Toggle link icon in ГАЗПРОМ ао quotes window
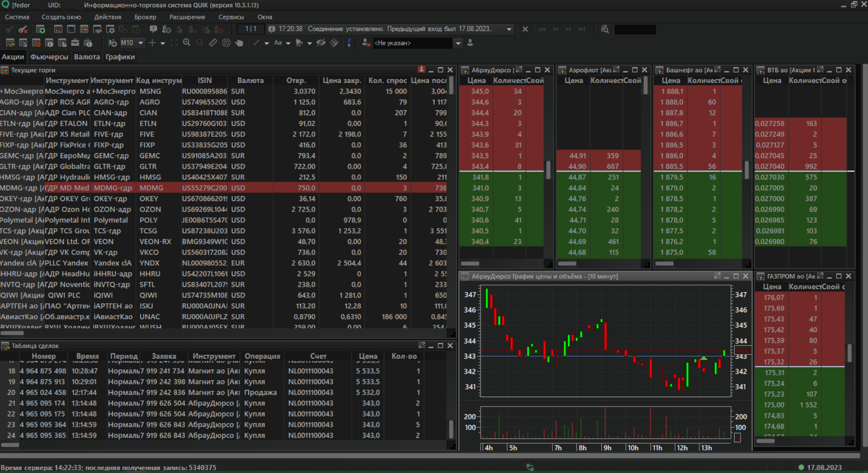Screen dimensions: 868x473 pos(821,276)
